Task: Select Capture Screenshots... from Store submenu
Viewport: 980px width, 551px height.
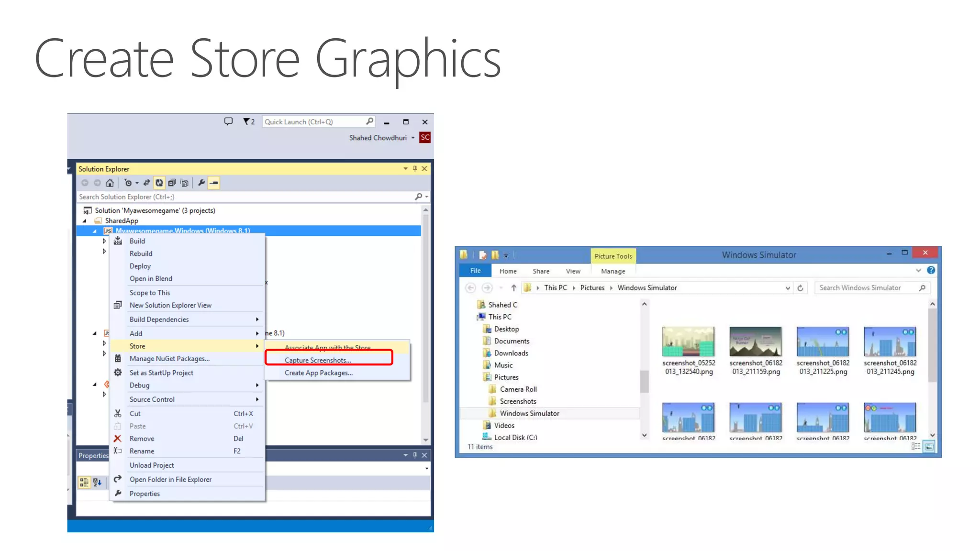Action: coord(318,360)
